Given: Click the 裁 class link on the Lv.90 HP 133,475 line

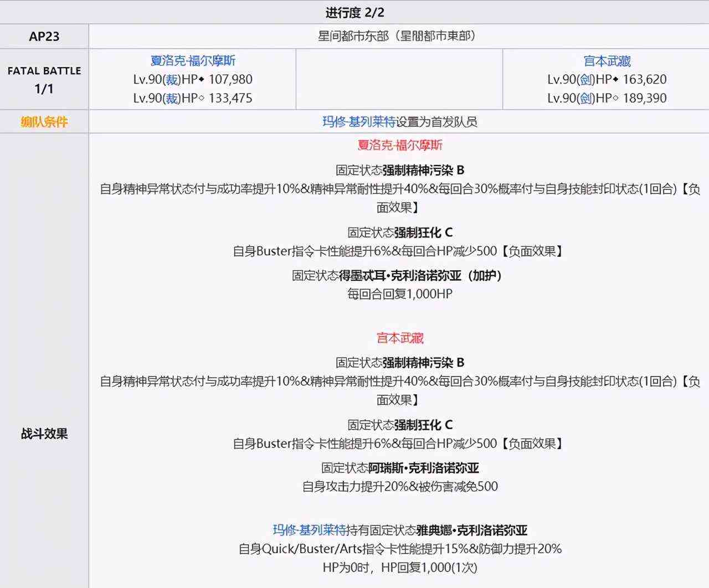Looking at the screenshot, I should tap(172, 99).
